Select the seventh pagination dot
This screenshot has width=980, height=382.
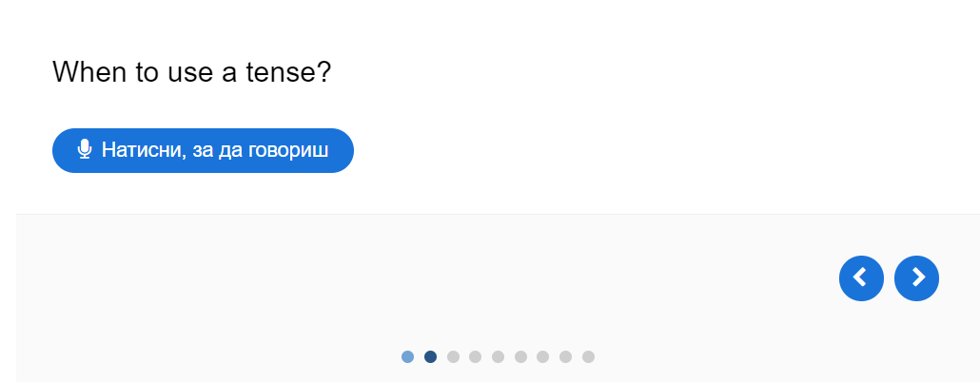point(542,357)
